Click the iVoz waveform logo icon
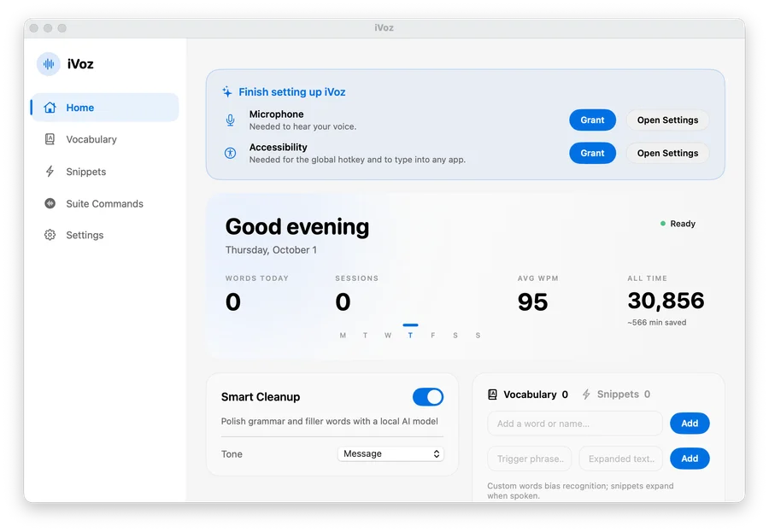The width and height of the screenshot is (769, 532). (x=49, y=64)
